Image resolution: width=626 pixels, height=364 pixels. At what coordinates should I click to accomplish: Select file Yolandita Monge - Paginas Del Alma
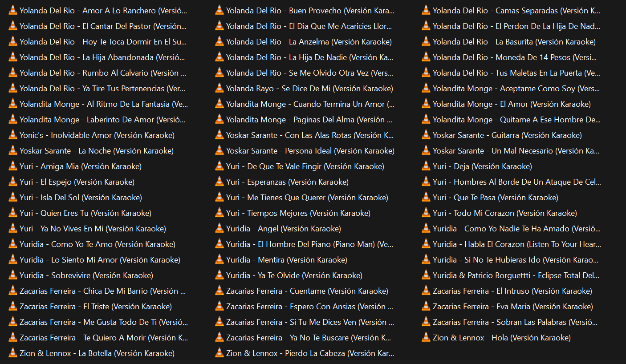[305, 119]
